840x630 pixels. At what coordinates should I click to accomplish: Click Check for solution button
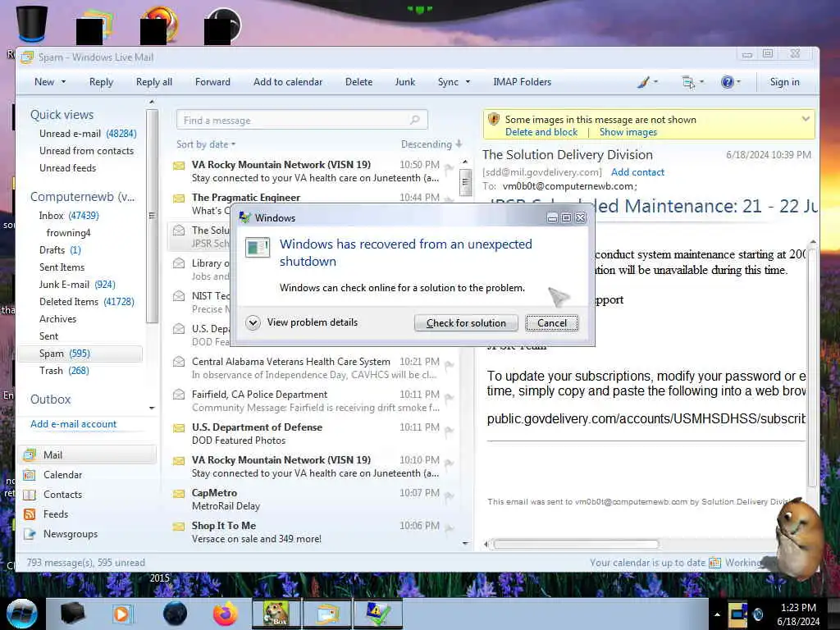(x=466, y=323)
